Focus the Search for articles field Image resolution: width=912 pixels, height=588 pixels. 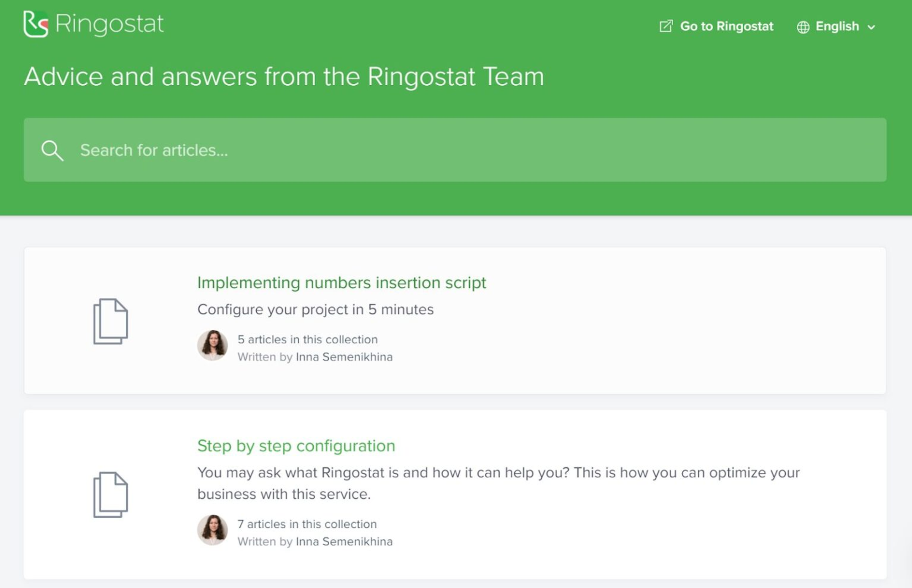tap(455, 150)
